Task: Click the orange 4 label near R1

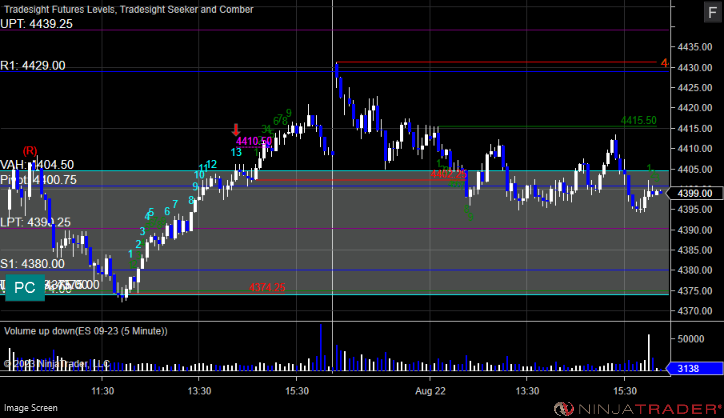Action: click(664, 63)
